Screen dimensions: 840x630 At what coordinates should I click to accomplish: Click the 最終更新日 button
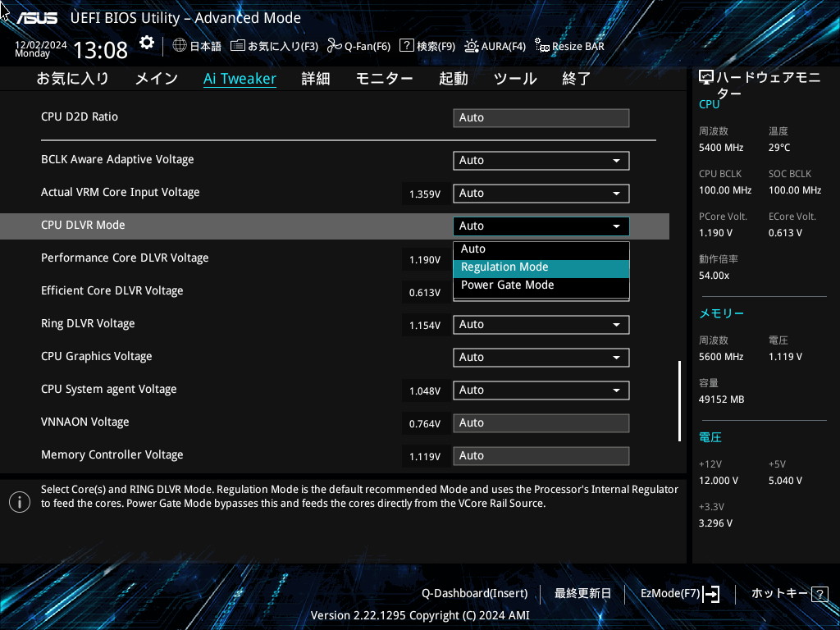click(x=582, y=594)
